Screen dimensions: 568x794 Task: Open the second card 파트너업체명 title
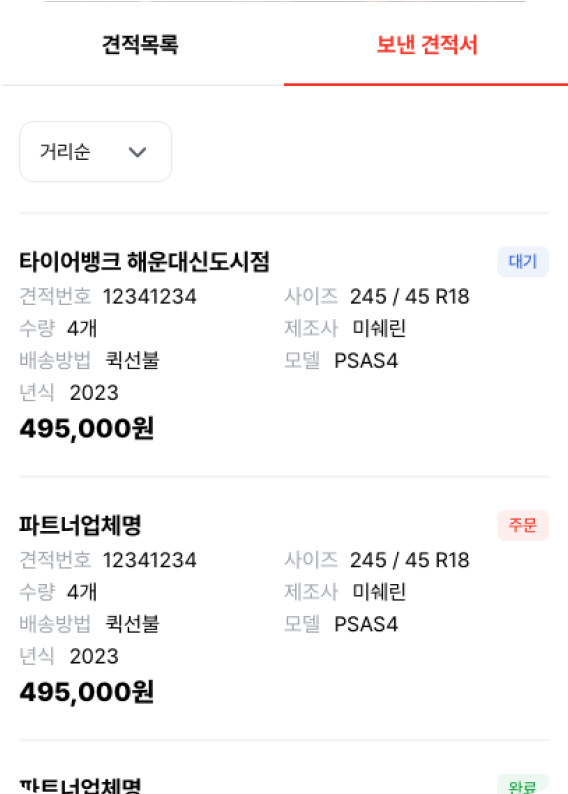[x=80, y=525]
